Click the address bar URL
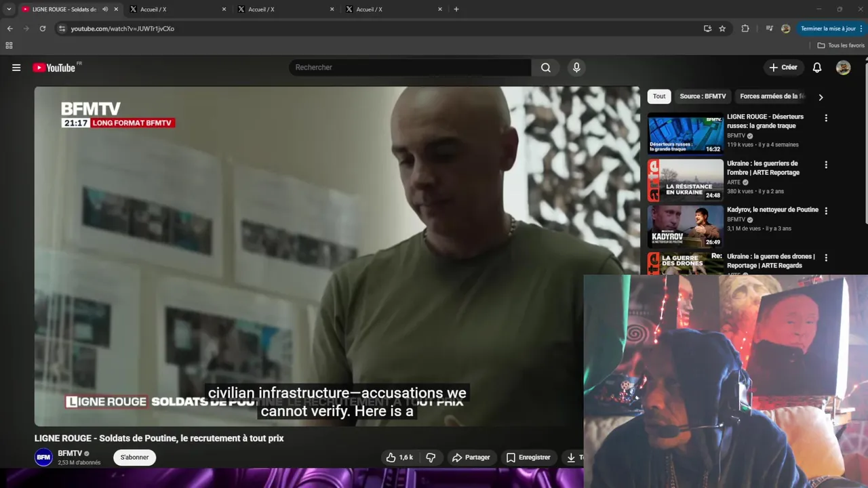Image resolution: width=868 pixels, height=488 pixels. (123, 28)
